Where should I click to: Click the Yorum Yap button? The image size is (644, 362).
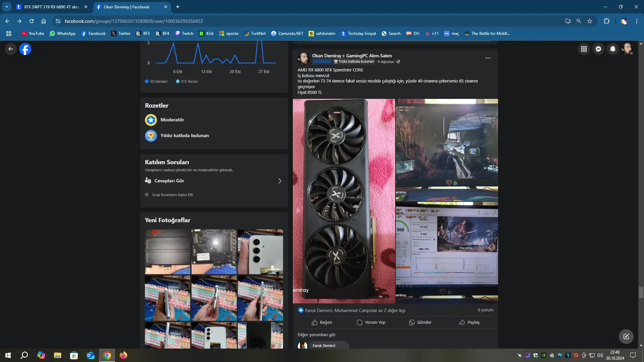pos(371,322)
